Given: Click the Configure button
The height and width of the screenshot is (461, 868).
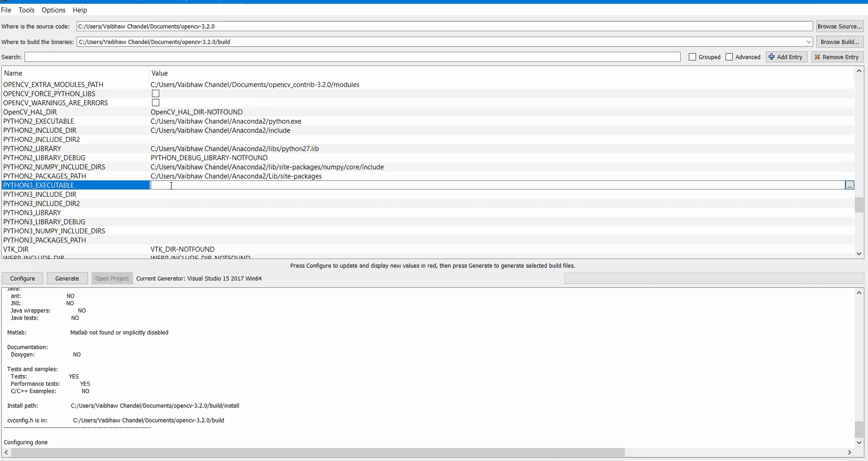Looking at the screenshot, I should pos(22,278).
